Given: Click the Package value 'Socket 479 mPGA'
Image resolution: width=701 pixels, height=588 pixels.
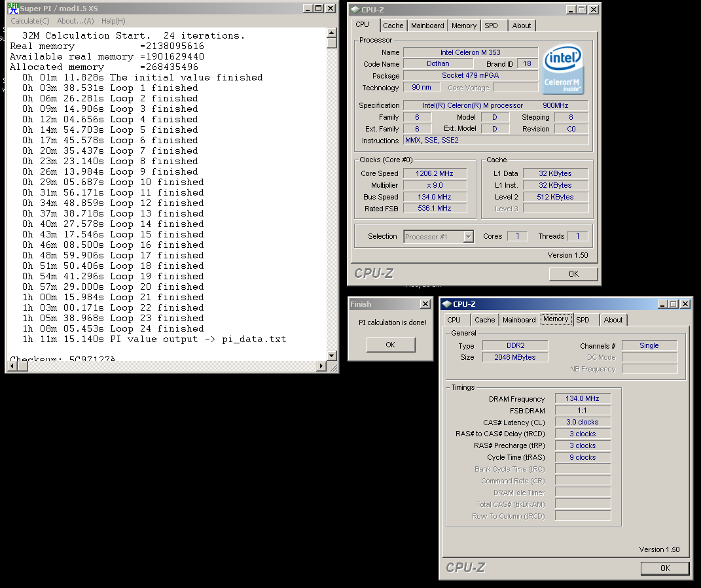Looking at the screenshot, I should (x=471, y=75).
